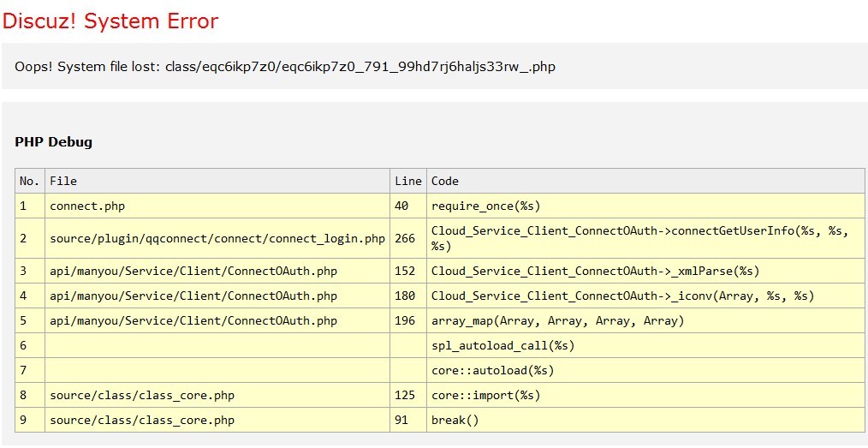
Task: Select the _xmlParse(%s) code cell
Action: pyautogui.click(x=595, y=271)
